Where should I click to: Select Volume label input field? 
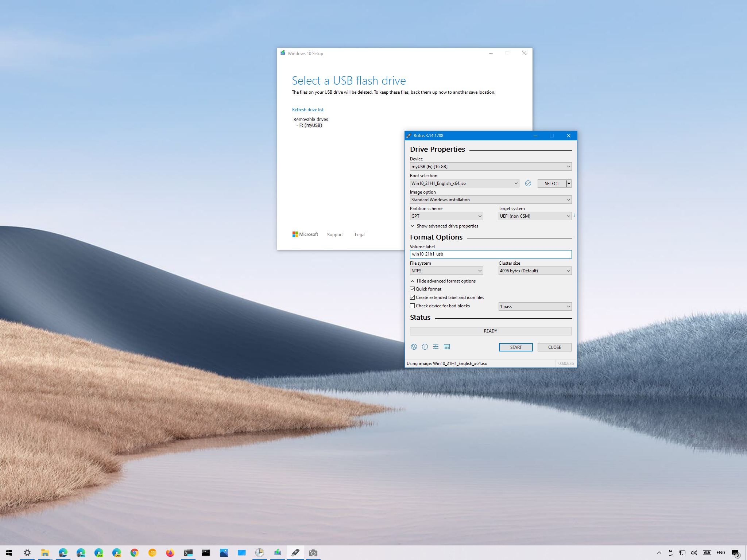pos(491,253)
